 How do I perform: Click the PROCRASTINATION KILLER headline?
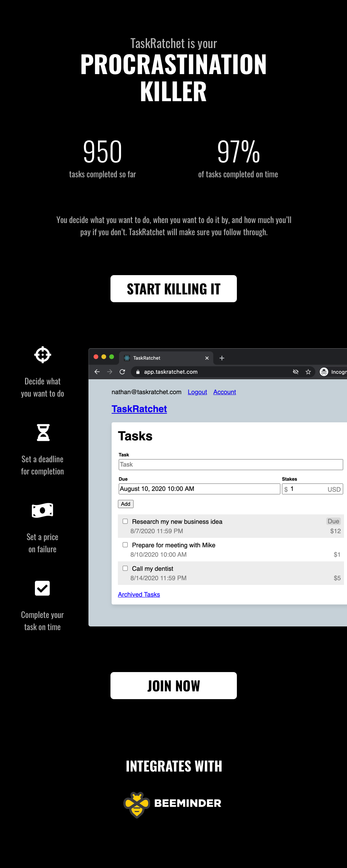(173, 78)
